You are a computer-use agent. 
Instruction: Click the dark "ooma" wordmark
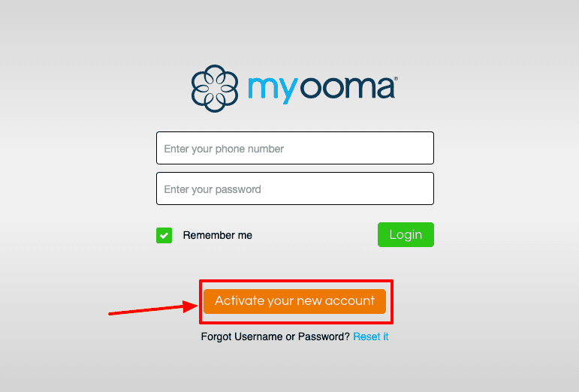pyautogui.click(x=347, y=88)
